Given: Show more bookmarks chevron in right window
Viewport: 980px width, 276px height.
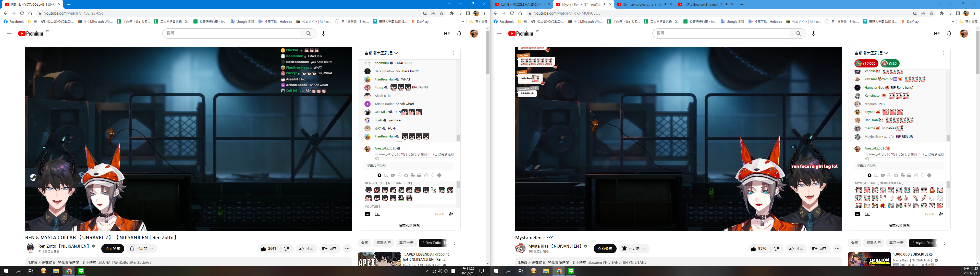Looking at the screenshot, I should tap(953, 22).
